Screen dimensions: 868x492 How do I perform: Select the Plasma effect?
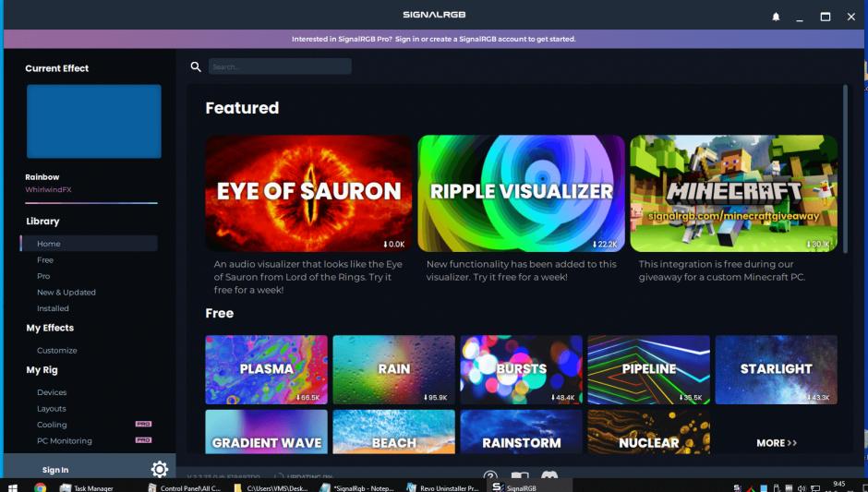pyautogui.click(x=266, y=369)
